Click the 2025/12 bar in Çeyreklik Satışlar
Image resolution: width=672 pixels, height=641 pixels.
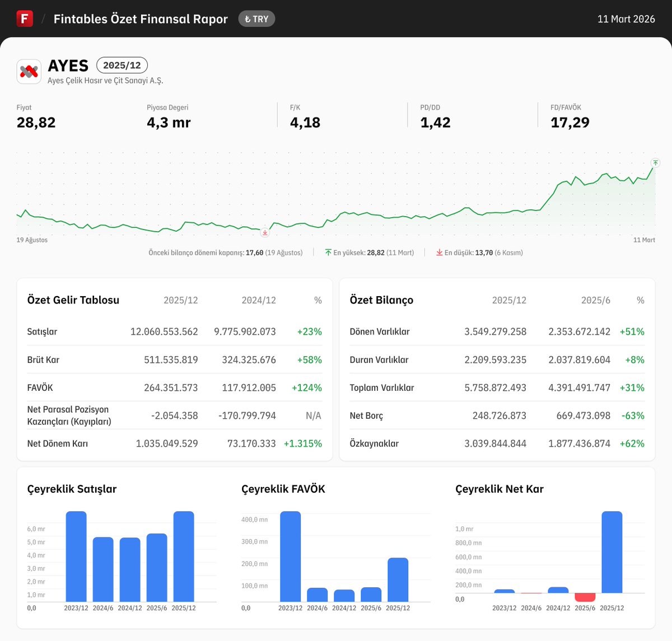[x=184, y=557]
